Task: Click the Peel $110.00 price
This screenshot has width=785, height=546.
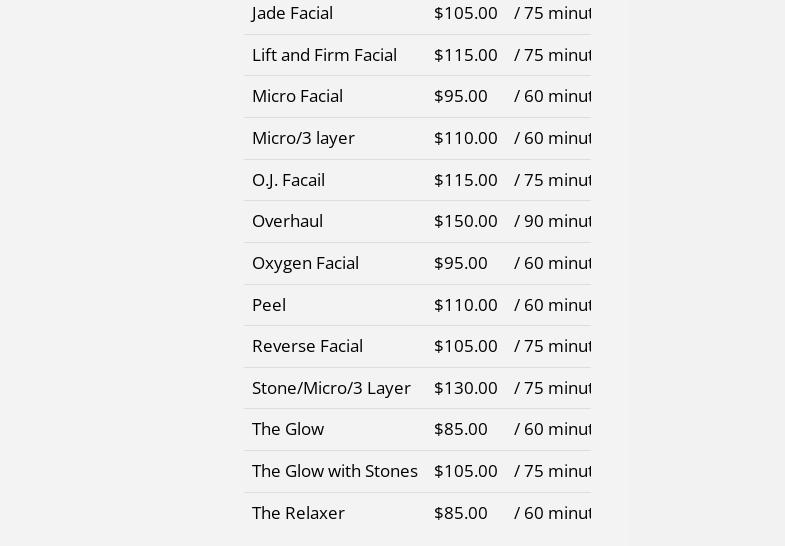Action: [465, 305]
